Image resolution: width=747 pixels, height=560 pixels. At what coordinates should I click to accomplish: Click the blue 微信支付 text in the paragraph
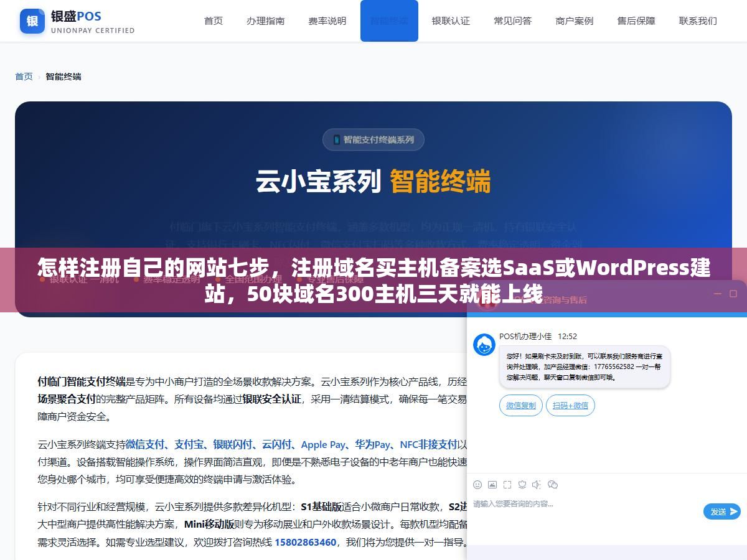(145, 444)
